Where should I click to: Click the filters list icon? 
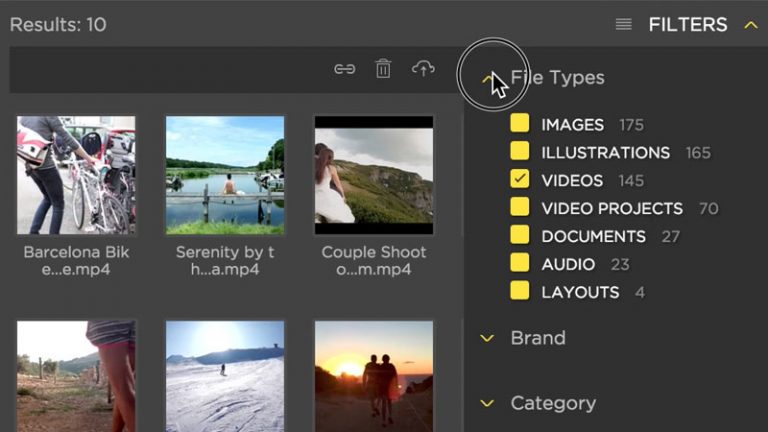pyautogui.click(x=624, y=25)
